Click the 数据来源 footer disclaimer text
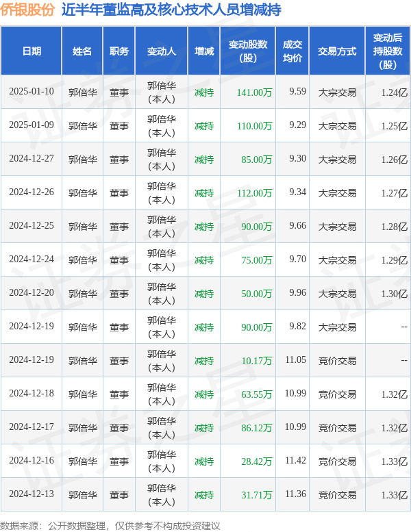Image resolution: width=411 pixels, height=532 pixels. click(x=111, y=525)
